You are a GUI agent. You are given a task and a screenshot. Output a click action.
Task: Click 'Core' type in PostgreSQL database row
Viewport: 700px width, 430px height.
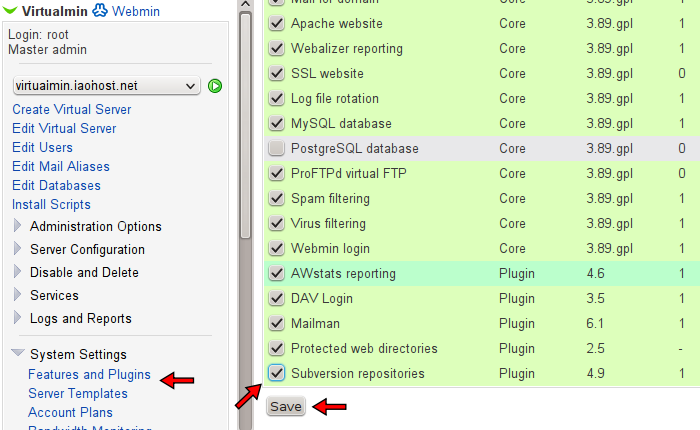pyautogui.click(x=512, y=149)
